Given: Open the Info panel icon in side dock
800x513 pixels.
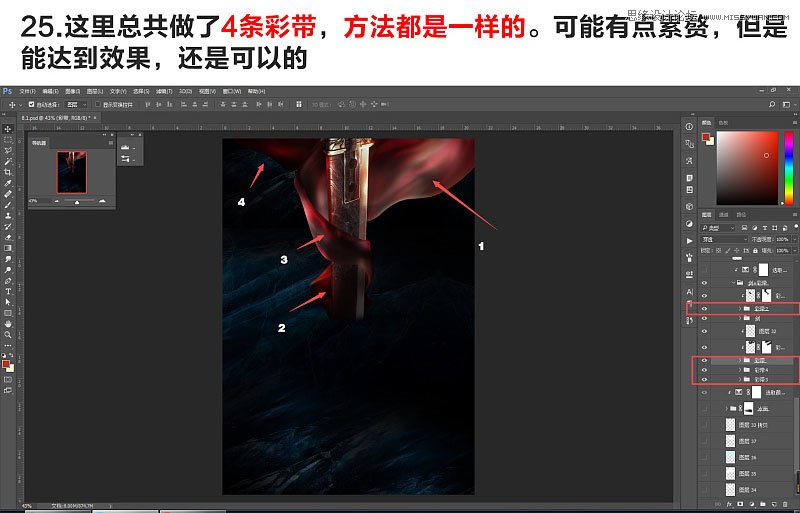Looking at the screenshot, I should (x=690, y=127).
